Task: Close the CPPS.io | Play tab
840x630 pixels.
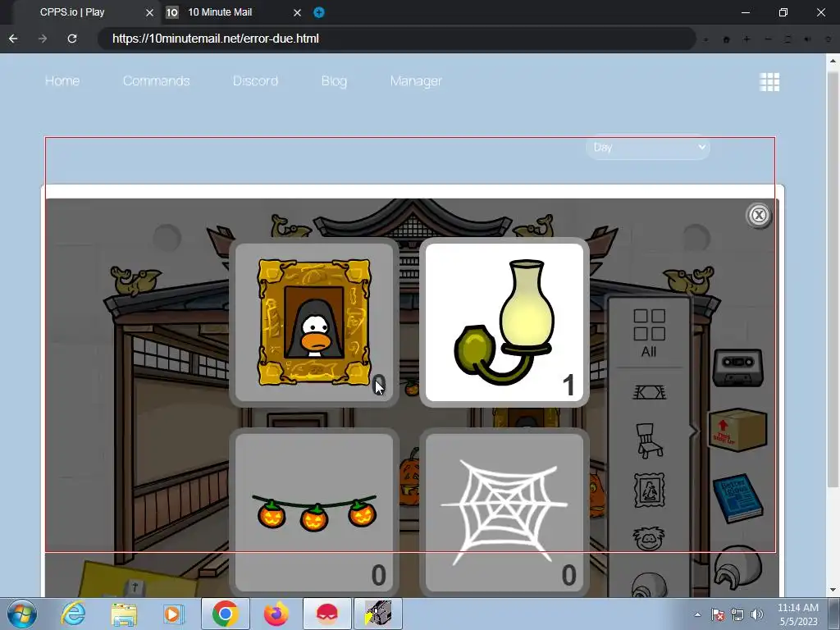Action: point(149,12)
